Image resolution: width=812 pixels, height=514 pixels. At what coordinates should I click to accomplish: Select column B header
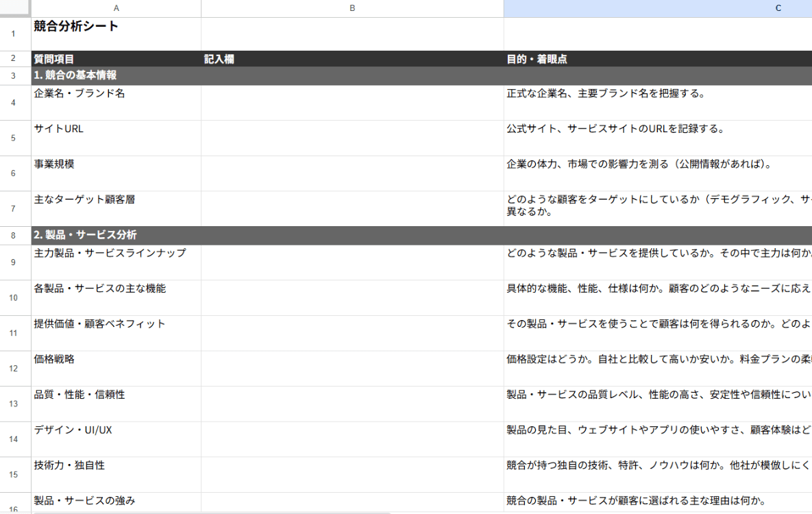[x=352, y=8]
